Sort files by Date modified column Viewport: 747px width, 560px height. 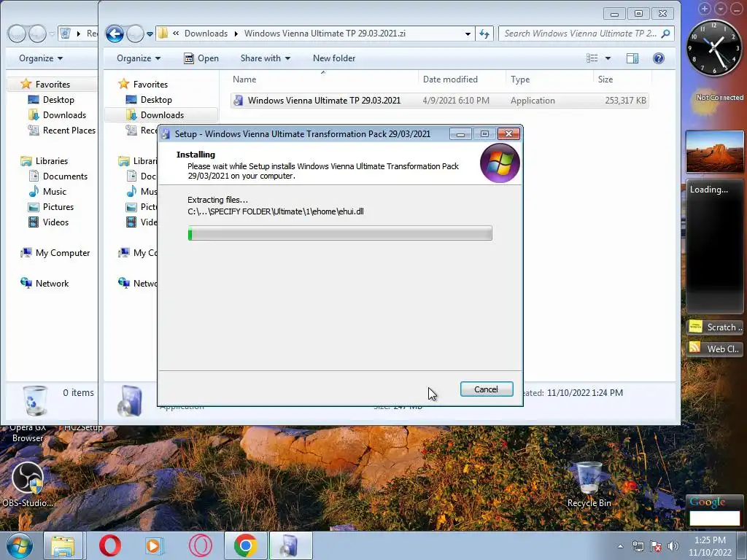tap(450, 79)
